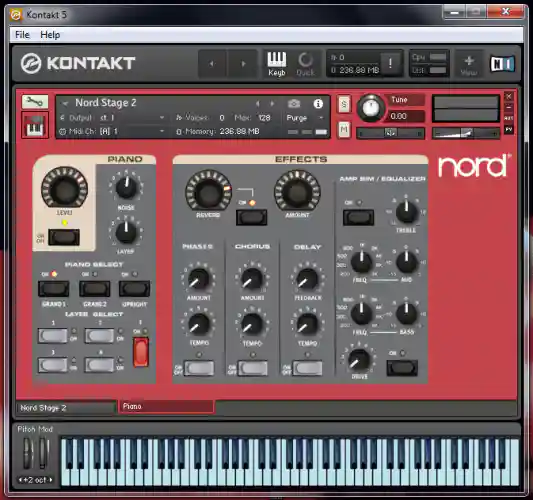533x500 pixels.
Task: Mute the instrument with M button
Action: 344,129
